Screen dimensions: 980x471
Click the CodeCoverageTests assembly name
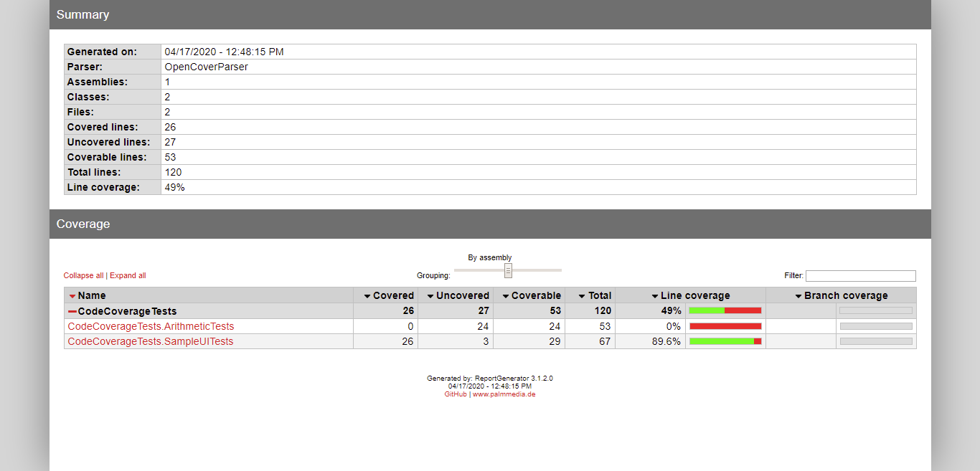(127, 311)
